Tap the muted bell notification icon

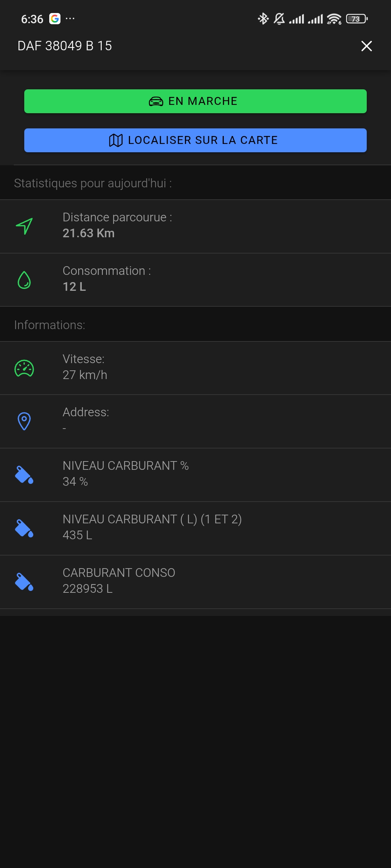[x=279, y=19]
